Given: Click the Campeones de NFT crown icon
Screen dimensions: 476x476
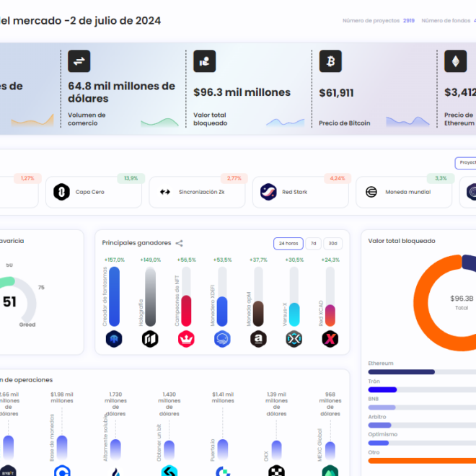Looking at the screenshot, I should pyautogui.click(x=185, y=338).
